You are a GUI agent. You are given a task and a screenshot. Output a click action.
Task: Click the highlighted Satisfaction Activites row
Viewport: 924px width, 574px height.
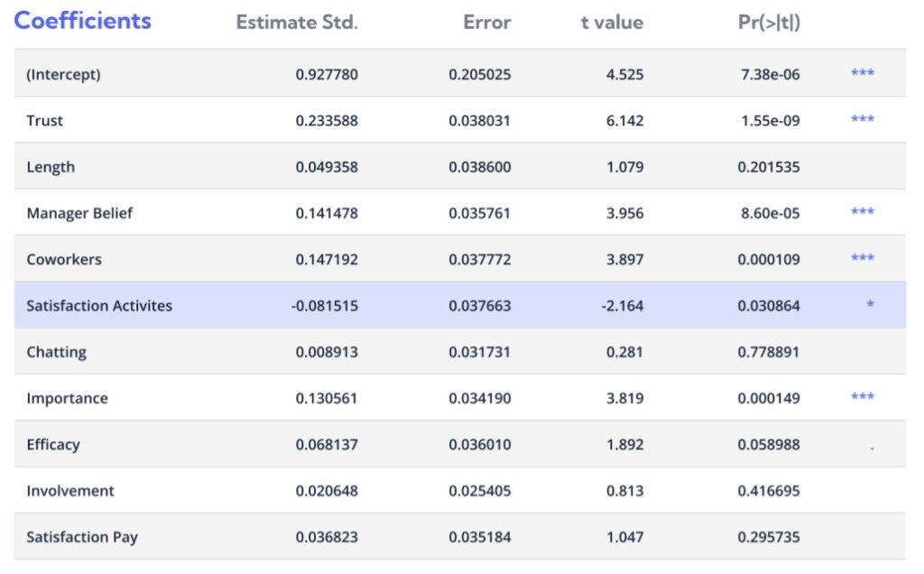[459, 305]
